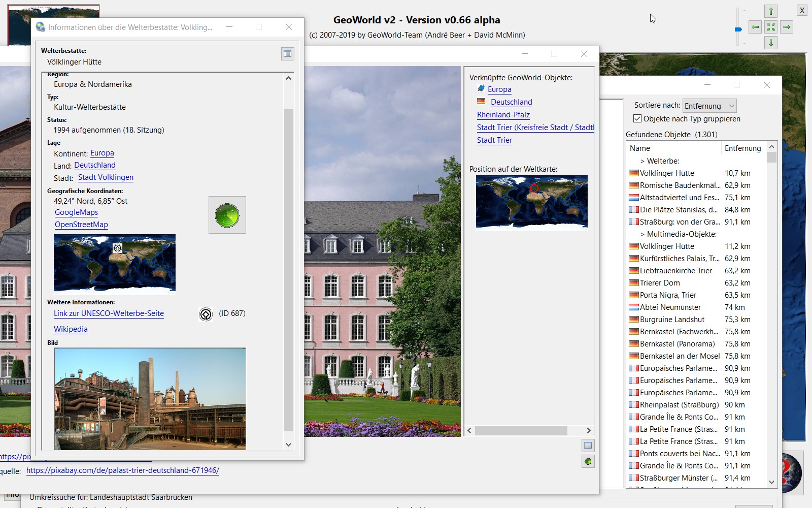Open the Deutschland country link in Lage
The image size is (812, 508).
pyautogui.click(x=95, y=165)
